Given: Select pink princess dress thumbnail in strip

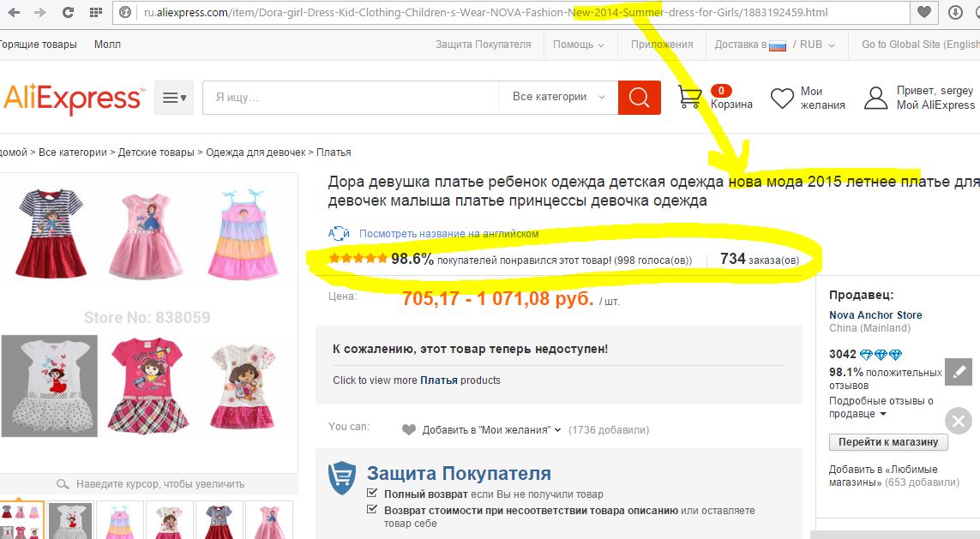Looking at the screenshot, I should pos(268,521).
